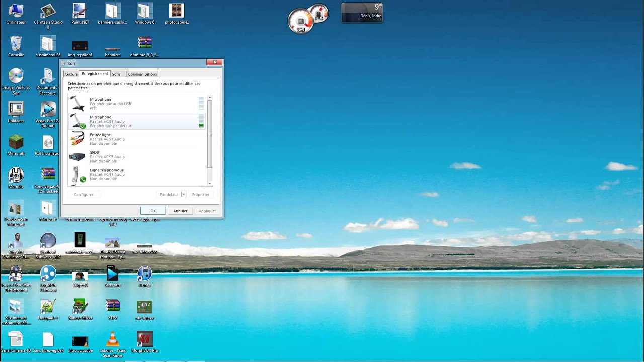Open Fond d'écran Minecraft folder
Viewport: 644px width, 362px height.
16,212
